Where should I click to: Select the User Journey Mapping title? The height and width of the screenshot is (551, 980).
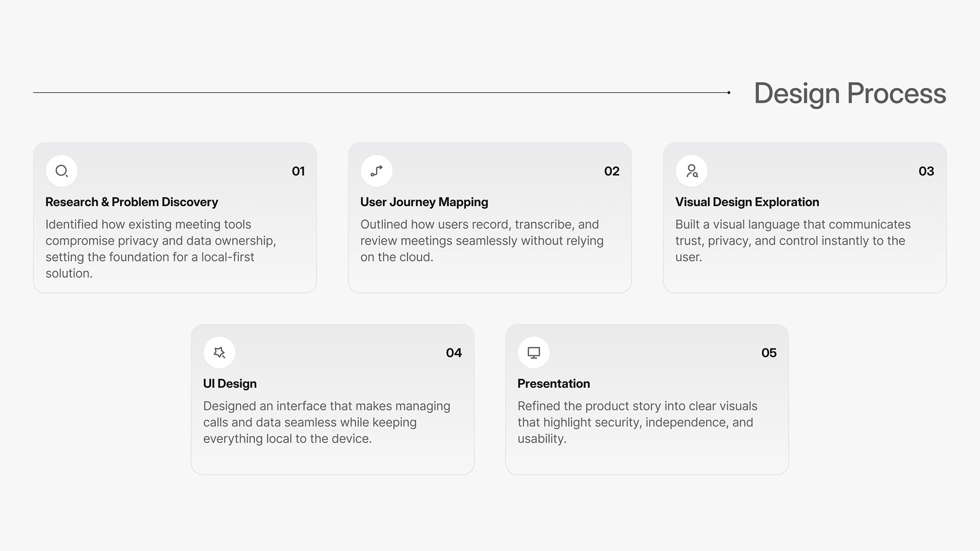424,202
